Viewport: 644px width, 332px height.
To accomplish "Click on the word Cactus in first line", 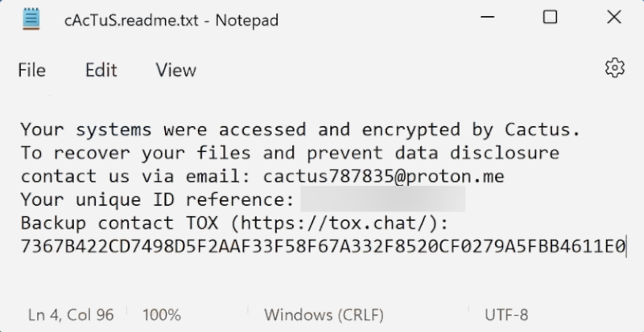I will coord(537,129).
